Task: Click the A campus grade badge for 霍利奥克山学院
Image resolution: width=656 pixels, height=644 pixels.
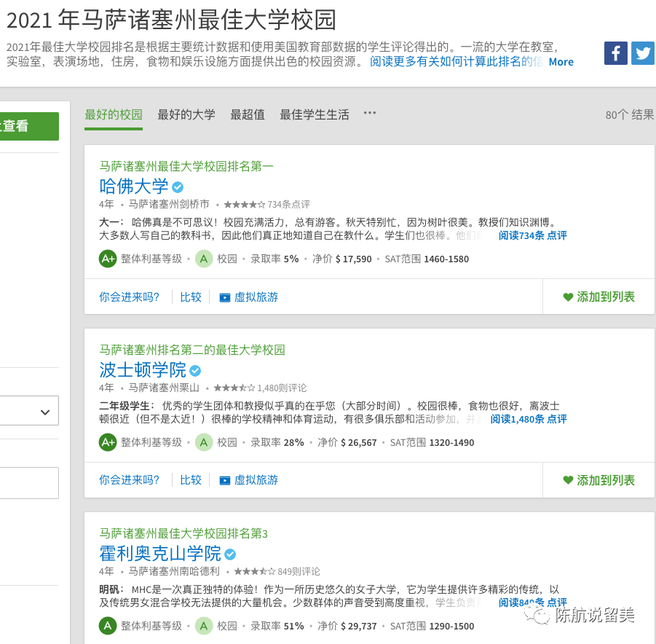Action: (204, 626)
